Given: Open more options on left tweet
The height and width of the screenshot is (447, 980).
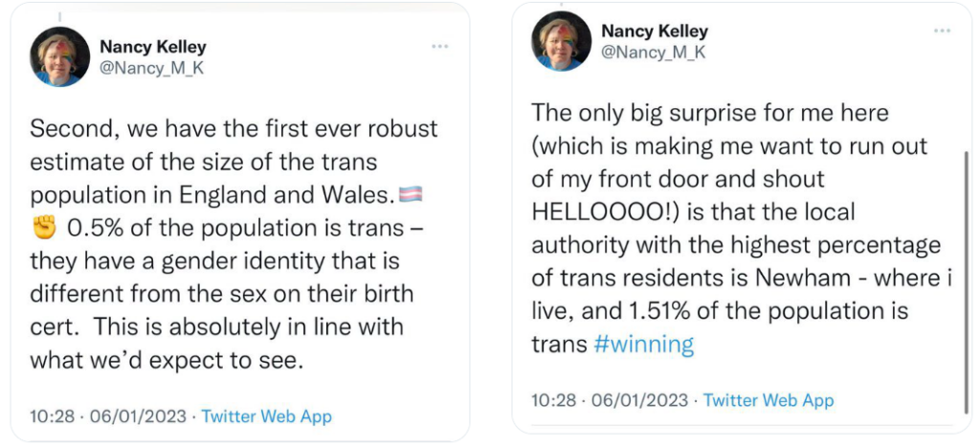Looking at the screenshot, I should click(x=439, y=46).
